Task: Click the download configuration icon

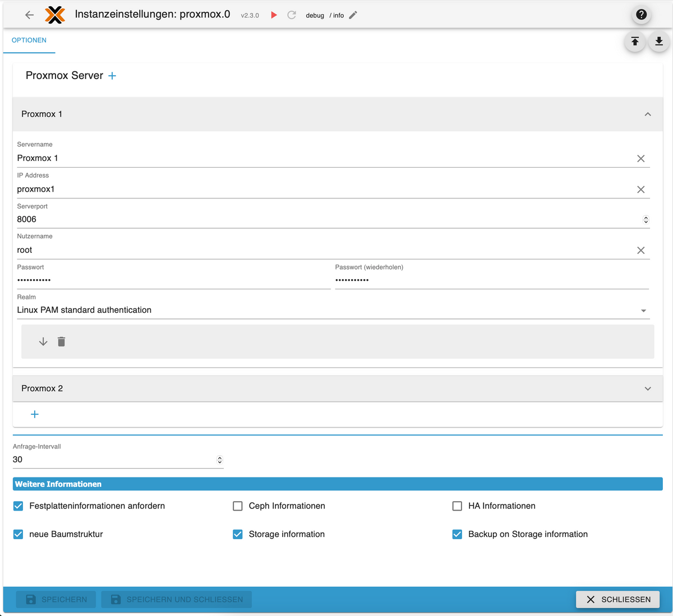Action: [659, 41]
